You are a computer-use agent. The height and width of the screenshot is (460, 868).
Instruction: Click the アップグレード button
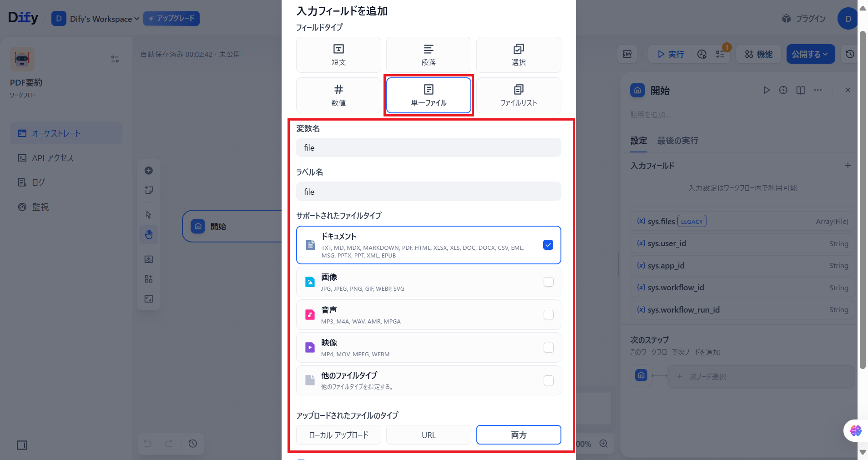[x=172, y=19]
